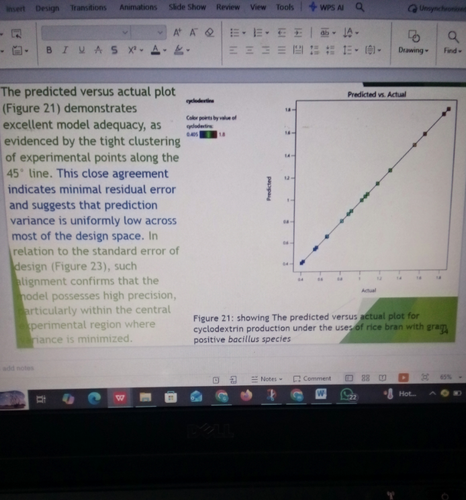Open the Design tab
Viewport: 466px width, 500px height.
tap(47, 8)
